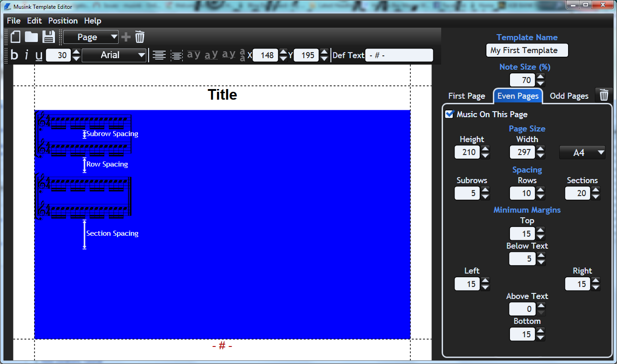Screen dimensions: 617x364
Task: Open the A4 page size dropdown
Action: tap(582, 152)
